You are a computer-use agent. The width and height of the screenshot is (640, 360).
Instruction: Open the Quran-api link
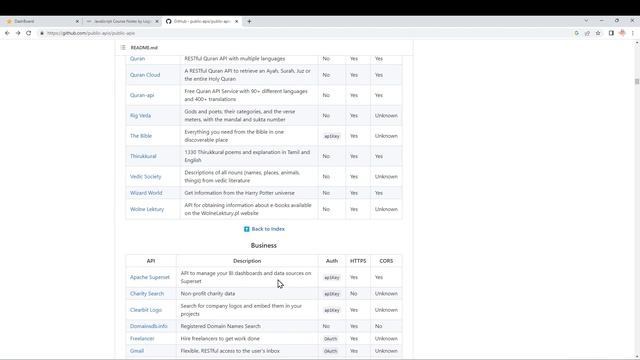tap(142, 96)
